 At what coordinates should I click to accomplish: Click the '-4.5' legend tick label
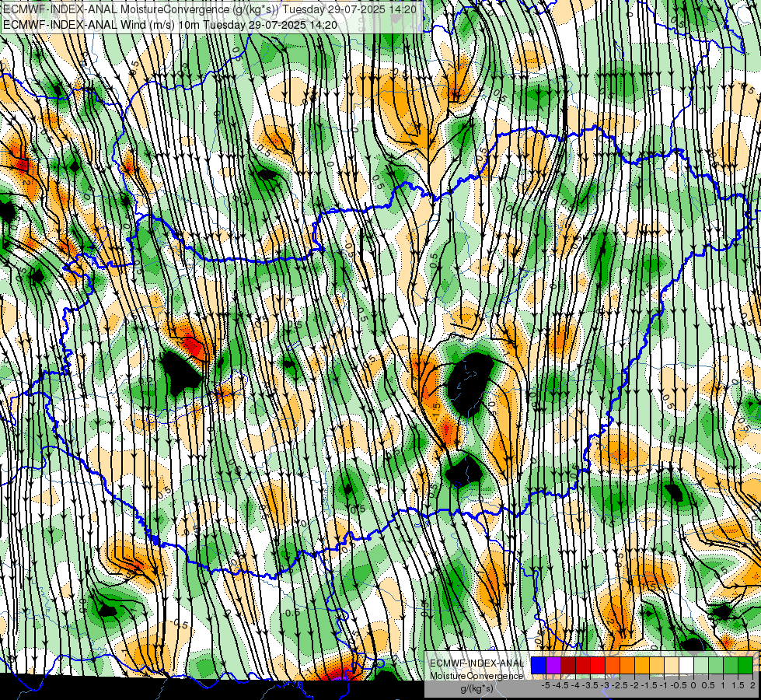point(560,685)
